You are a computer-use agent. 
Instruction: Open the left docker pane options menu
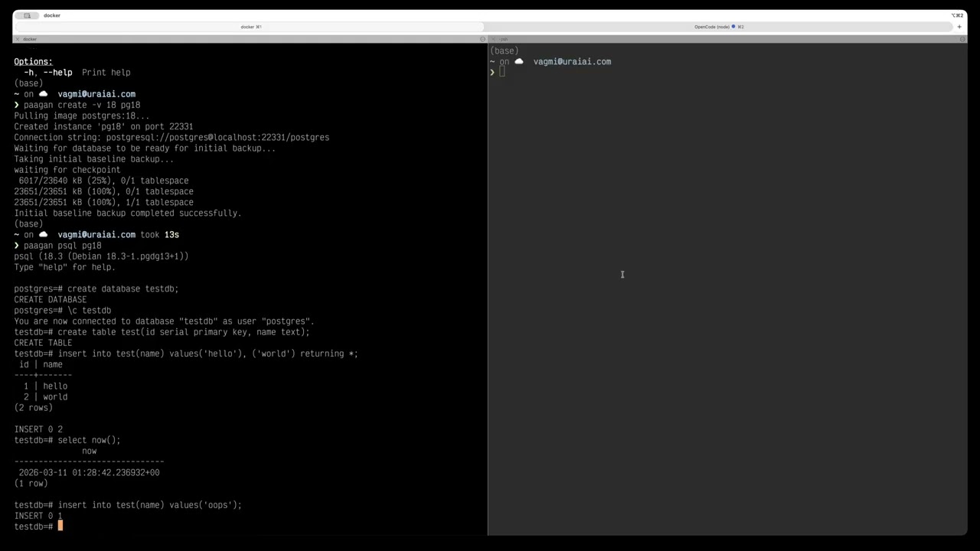(482, 39)
